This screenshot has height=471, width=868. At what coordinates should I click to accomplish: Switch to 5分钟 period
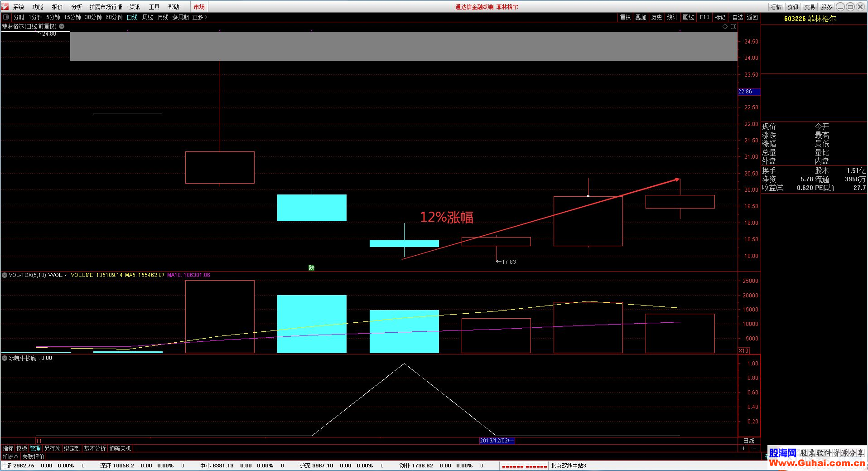pyautogui.click(x=53, y=17)
